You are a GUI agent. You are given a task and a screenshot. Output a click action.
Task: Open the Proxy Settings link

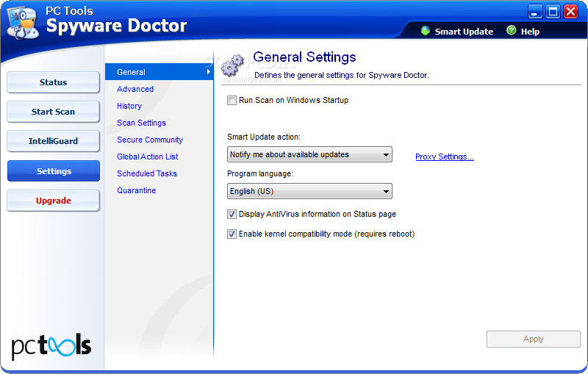click(445, 157)
